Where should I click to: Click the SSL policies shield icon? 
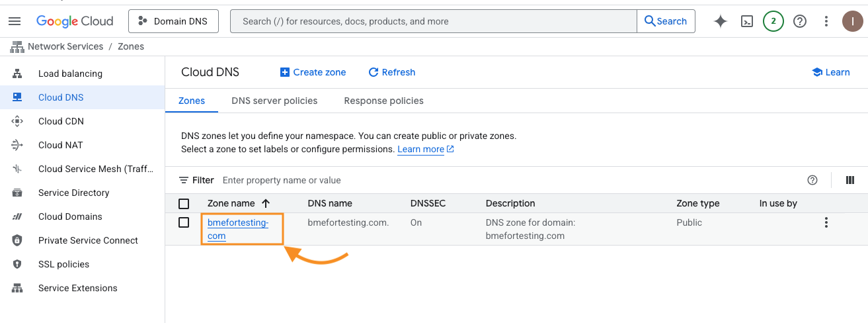(17, 264)
